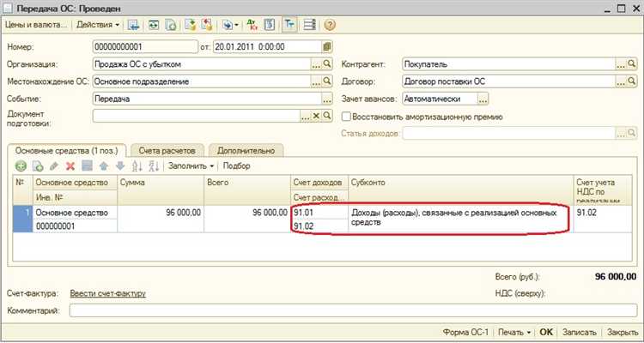Open calendar picker next to date field
This screenshot has height=343, width=644.
tap(328, 45)
